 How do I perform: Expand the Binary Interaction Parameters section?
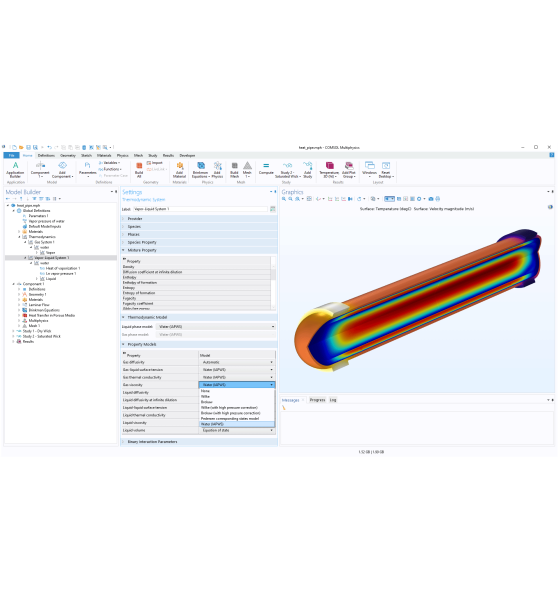tap(199, 442)
